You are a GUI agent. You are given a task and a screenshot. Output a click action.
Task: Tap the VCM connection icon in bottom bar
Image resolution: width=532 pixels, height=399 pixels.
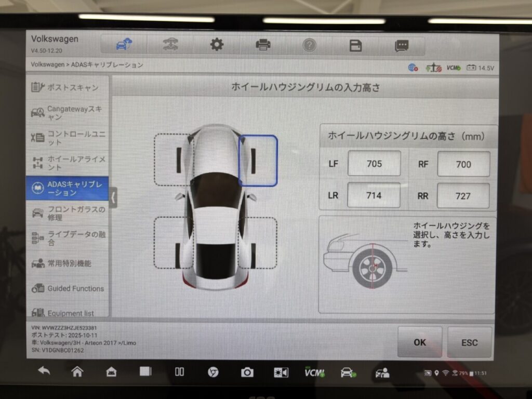314,372
